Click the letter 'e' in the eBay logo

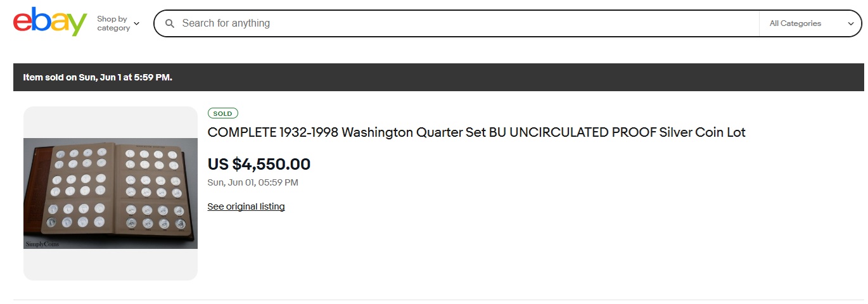22,22
